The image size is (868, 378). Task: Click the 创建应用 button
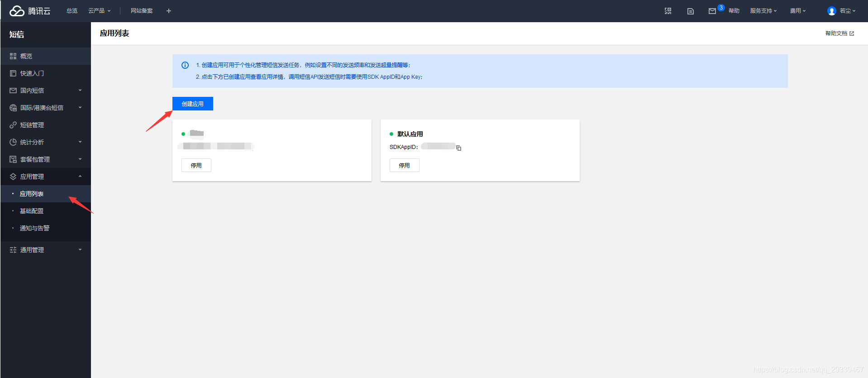(193, 104)
